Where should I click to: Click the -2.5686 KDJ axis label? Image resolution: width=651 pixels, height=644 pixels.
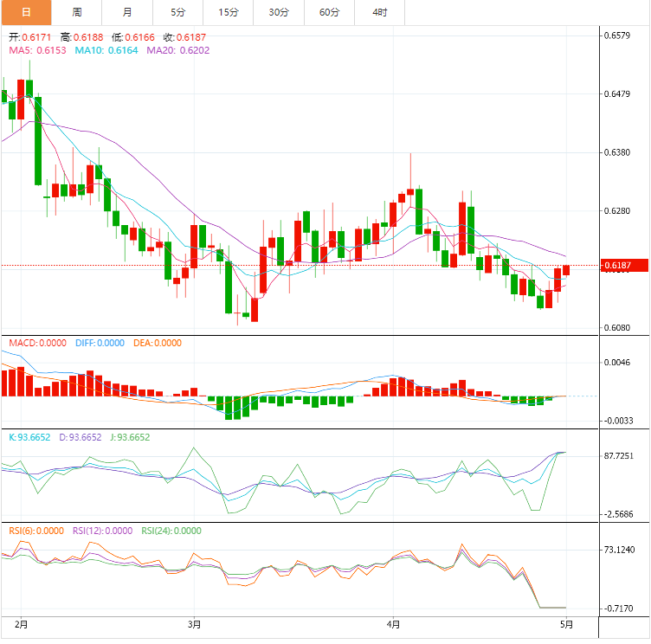pos(618,514)
